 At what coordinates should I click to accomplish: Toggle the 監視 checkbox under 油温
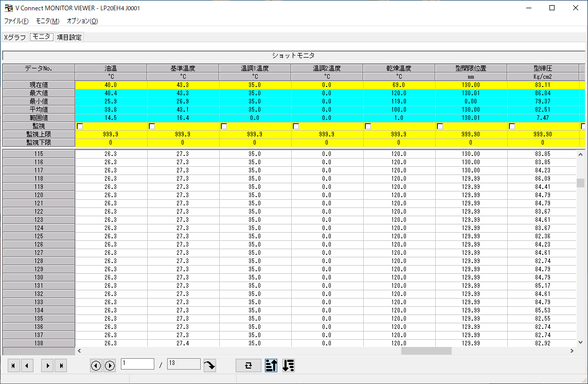[x=80, y=126]
